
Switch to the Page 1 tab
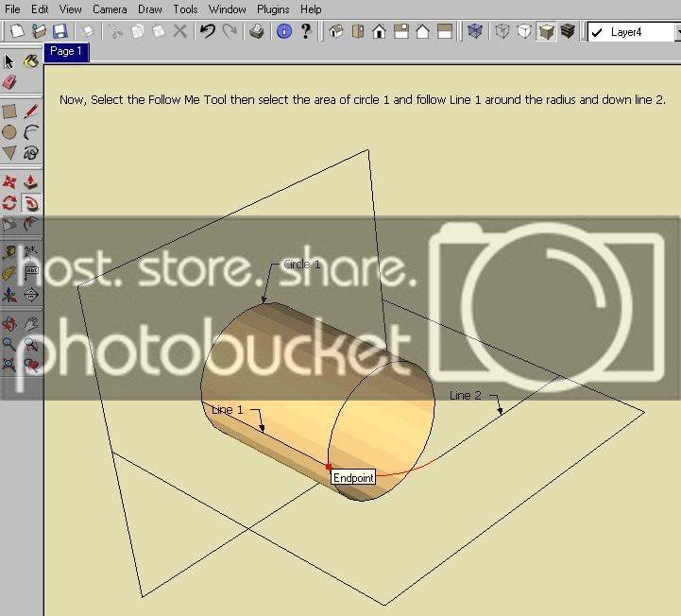click(66, 52)
